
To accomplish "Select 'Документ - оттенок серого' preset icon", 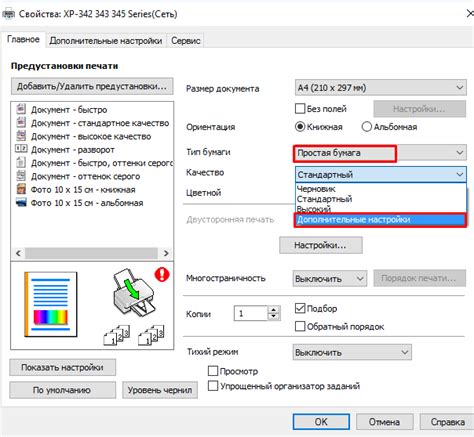I will pyautogui.click(x=21, y=175).
